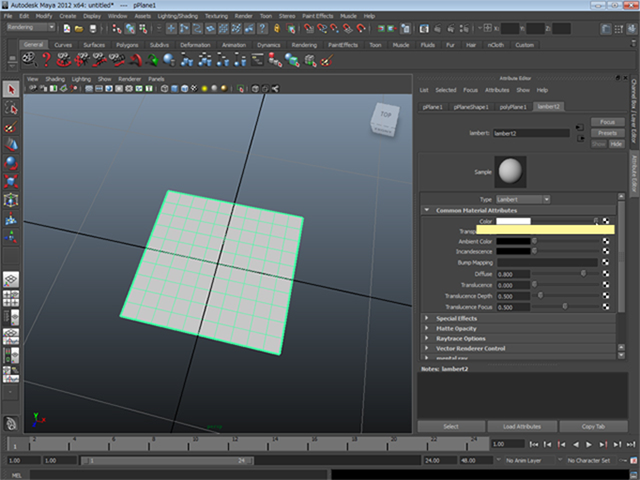Select the Lasso tool

coord(11,108)
